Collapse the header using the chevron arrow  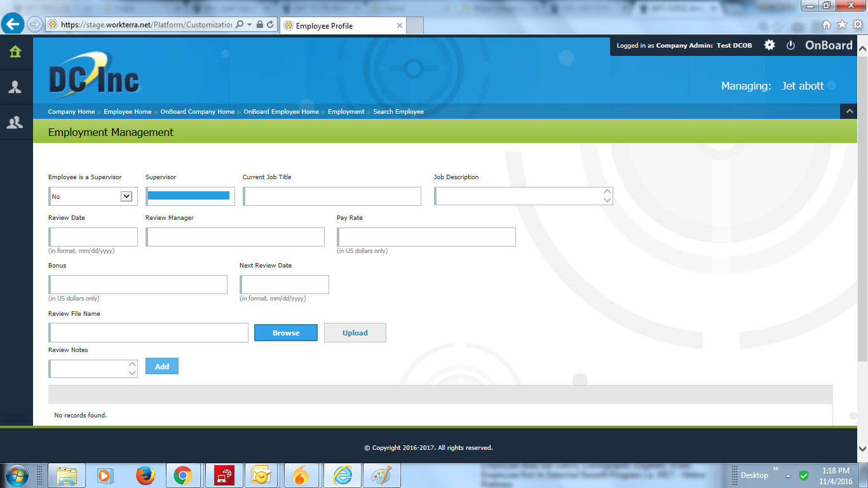pyautogui.click(x=848, y=111)
